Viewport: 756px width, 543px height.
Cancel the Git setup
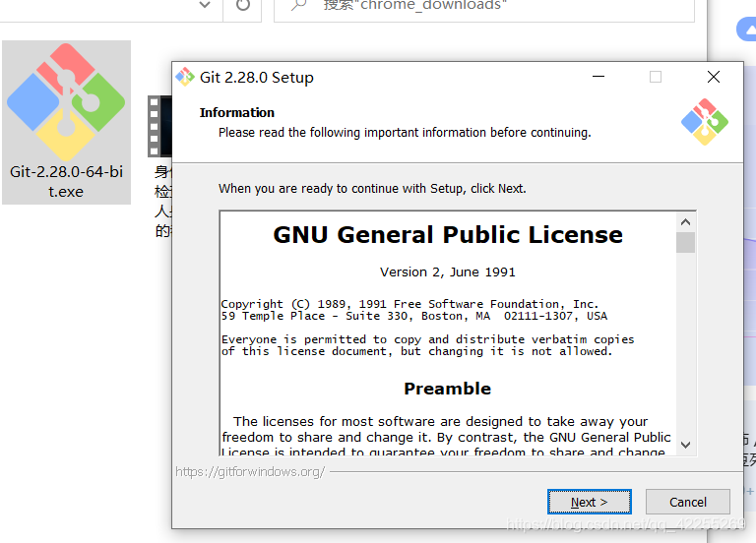687,502
